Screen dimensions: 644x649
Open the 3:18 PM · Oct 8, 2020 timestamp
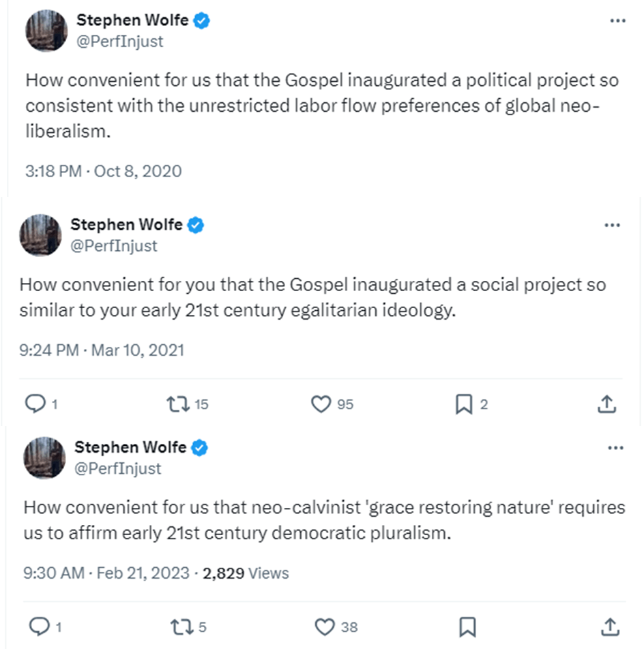coord(104,170)
